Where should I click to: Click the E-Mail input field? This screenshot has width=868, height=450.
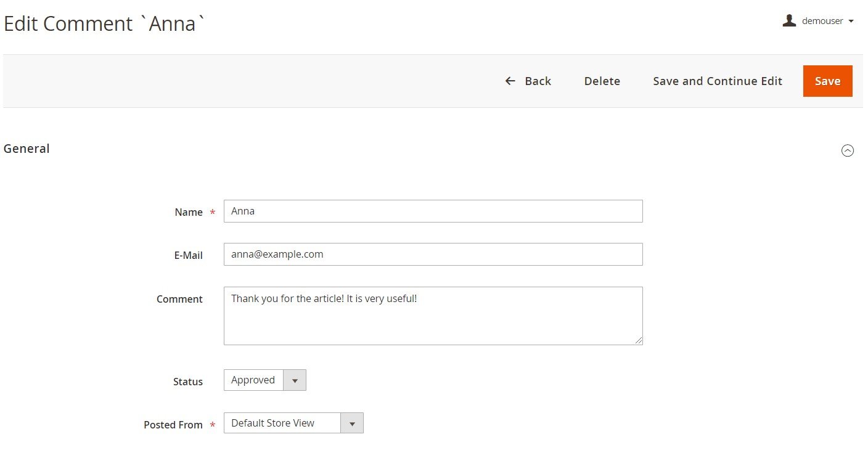point(433,254)
